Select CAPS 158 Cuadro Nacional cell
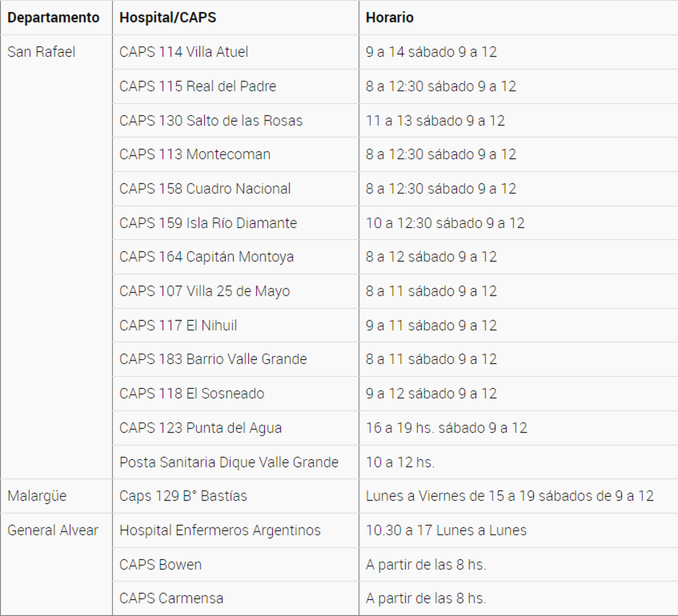This screenshot has height=616, width=678. (205, 189)
